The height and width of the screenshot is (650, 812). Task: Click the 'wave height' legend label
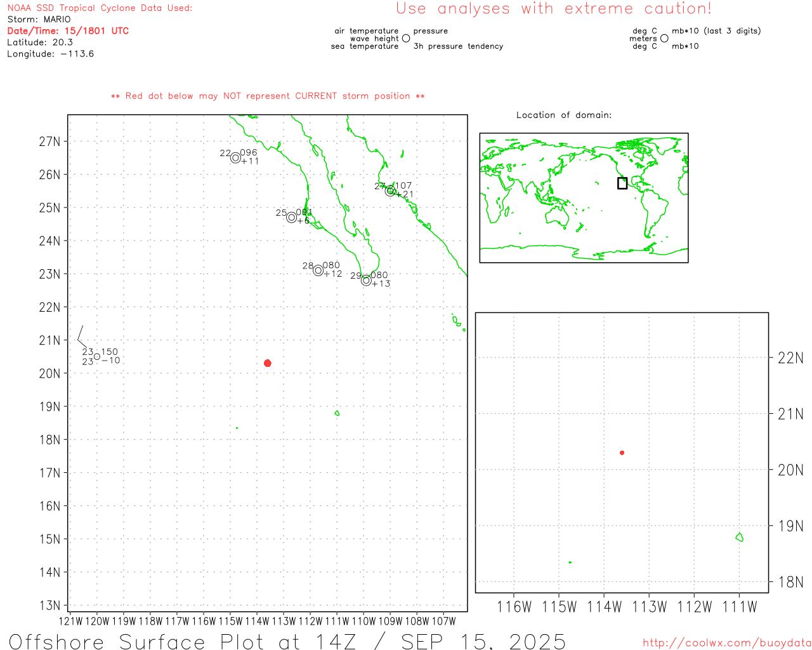pos(374,38)
